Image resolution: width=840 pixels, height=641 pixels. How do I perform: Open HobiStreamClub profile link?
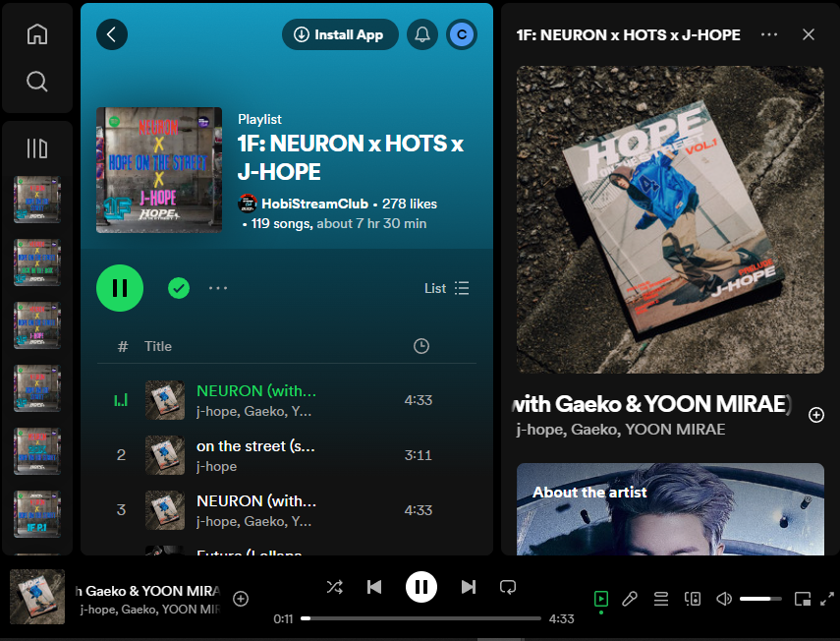[314, 204]
